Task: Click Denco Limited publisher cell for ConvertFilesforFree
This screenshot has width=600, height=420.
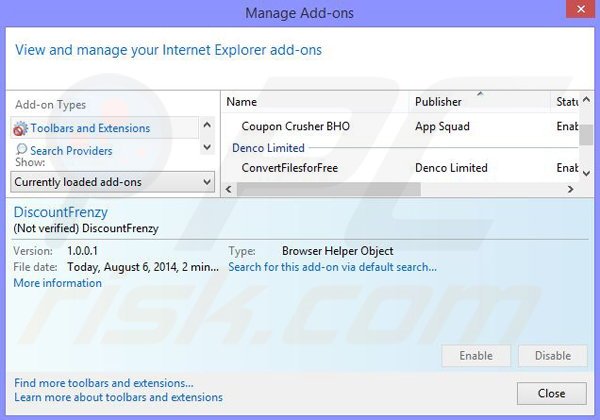Action: tap(451, 168)
